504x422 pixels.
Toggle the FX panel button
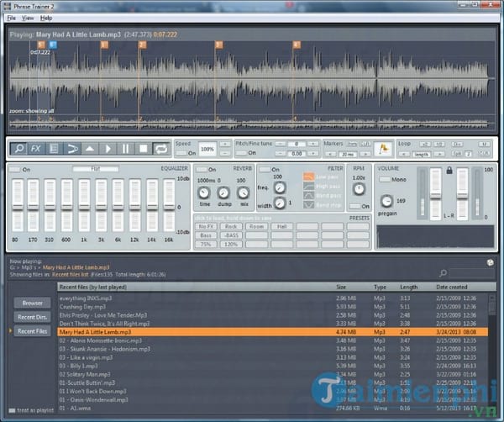(36, 148)
